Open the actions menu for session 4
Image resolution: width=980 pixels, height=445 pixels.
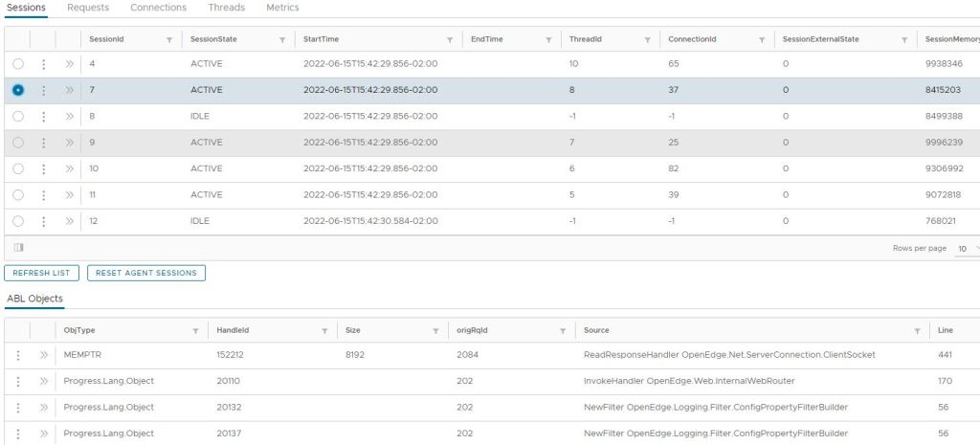pos(43,64)
